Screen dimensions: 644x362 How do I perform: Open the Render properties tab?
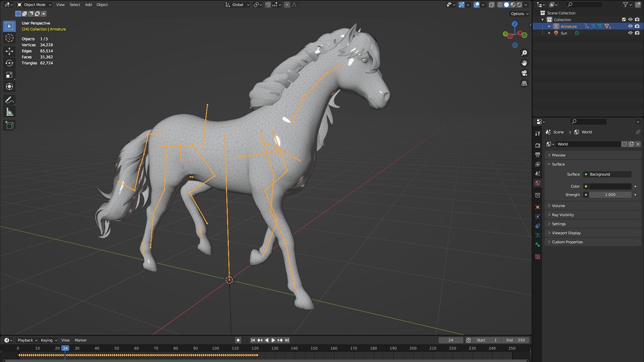pos(538,145)
